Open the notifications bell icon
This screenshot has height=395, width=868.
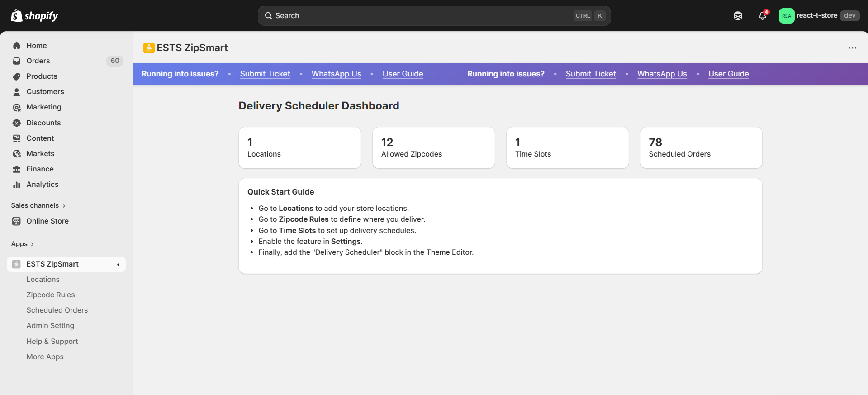coord(762,16)
